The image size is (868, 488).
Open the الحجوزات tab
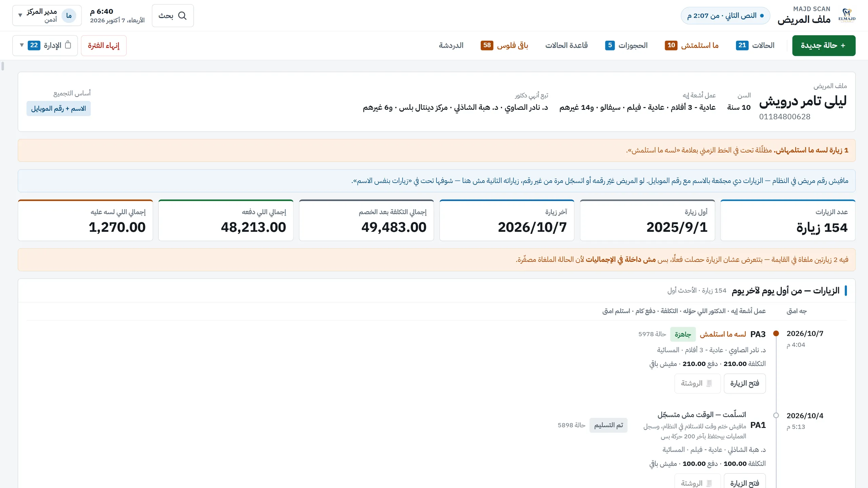pos(626,45)
